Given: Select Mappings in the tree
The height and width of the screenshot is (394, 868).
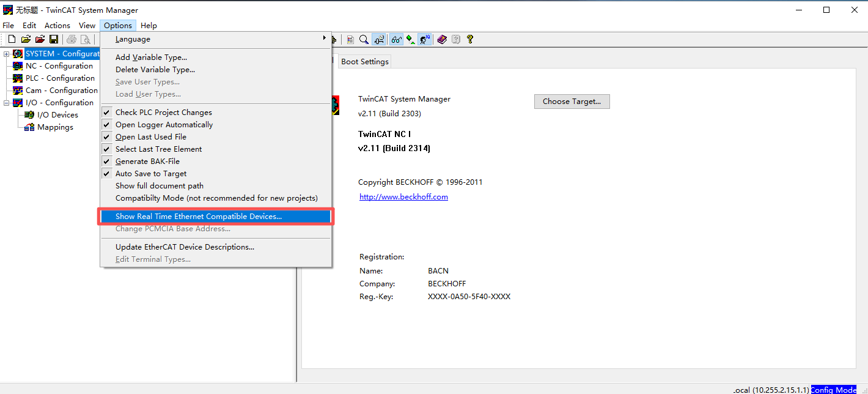Looking at the screenshot, I should (55, 127).
